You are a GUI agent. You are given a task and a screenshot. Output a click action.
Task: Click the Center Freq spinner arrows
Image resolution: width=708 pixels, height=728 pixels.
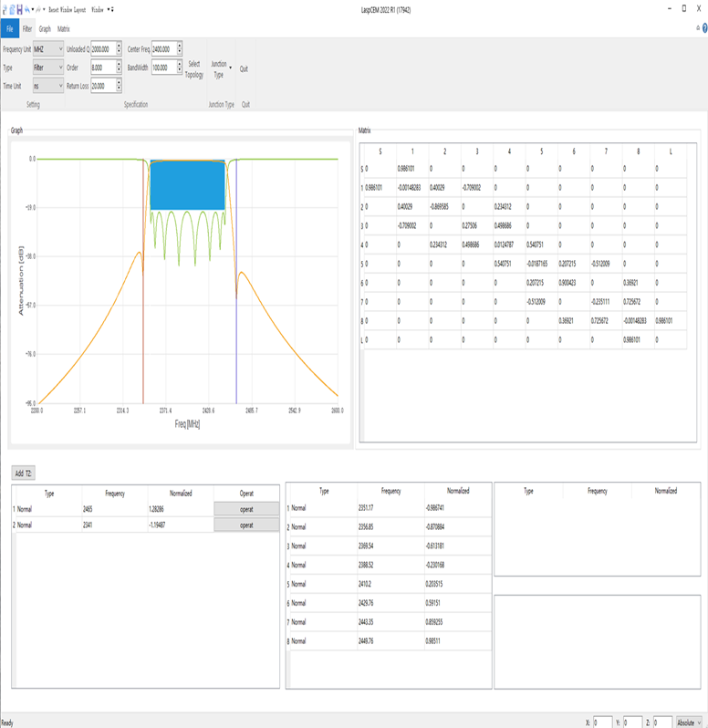point(180,48)
